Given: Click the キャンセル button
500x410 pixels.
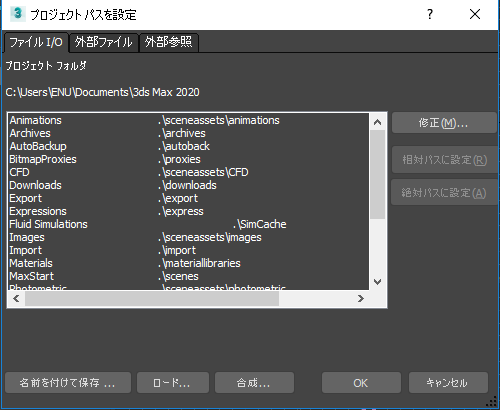Looking at the screenshot, I should [x=448, y=383].
